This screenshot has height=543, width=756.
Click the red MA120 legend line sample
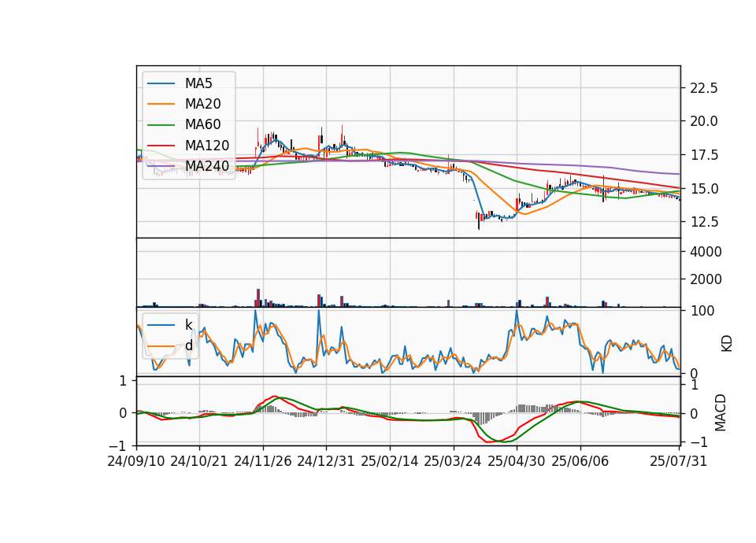(161, 146)
